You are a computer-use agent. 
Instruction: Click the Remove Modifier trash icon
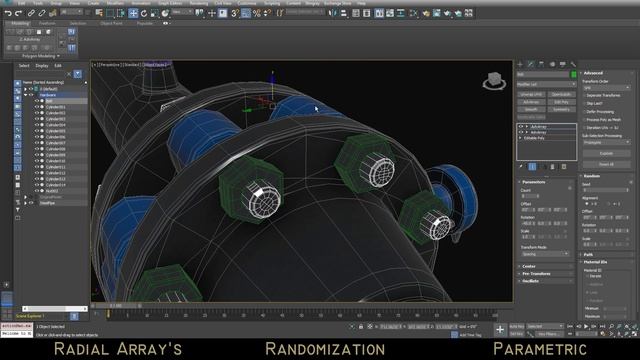[x=553, y=167]
